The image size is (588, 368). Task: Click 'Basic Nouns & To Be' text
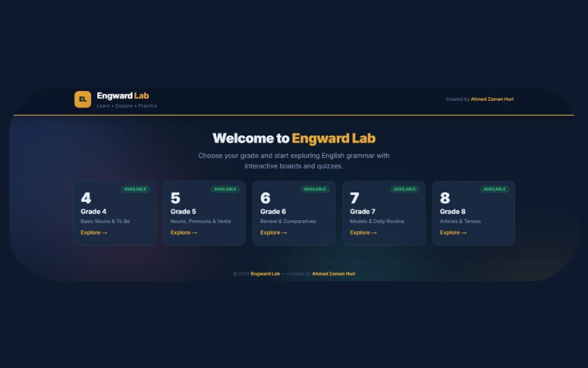tap(105, 222)
